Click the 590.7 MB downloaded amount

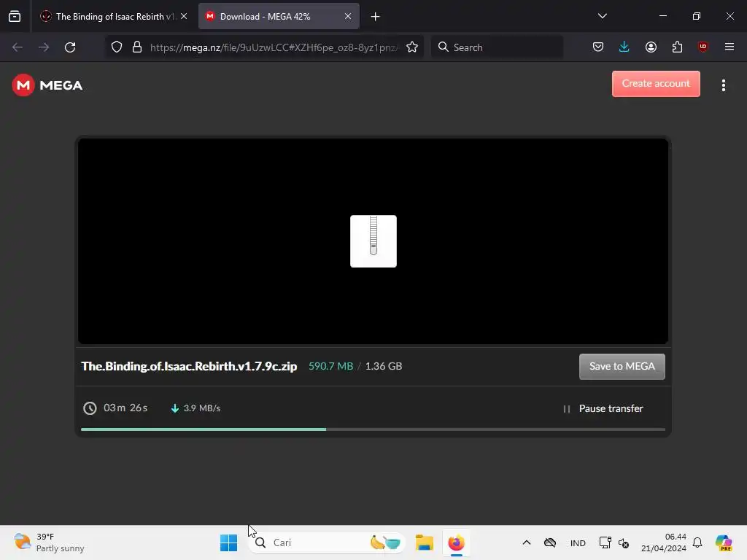coord(331,366)
